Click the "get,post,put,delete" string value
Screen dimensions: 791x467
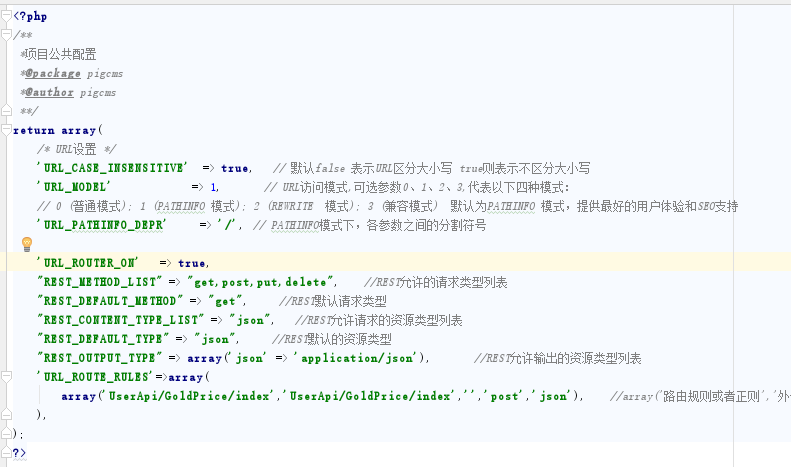[x=262, y=282]
